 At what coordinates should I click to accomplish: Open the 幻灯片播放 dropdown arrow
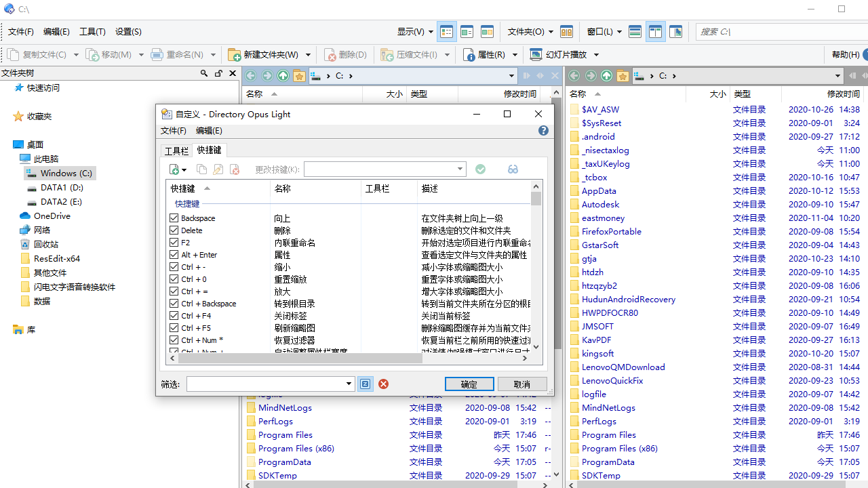596,55
